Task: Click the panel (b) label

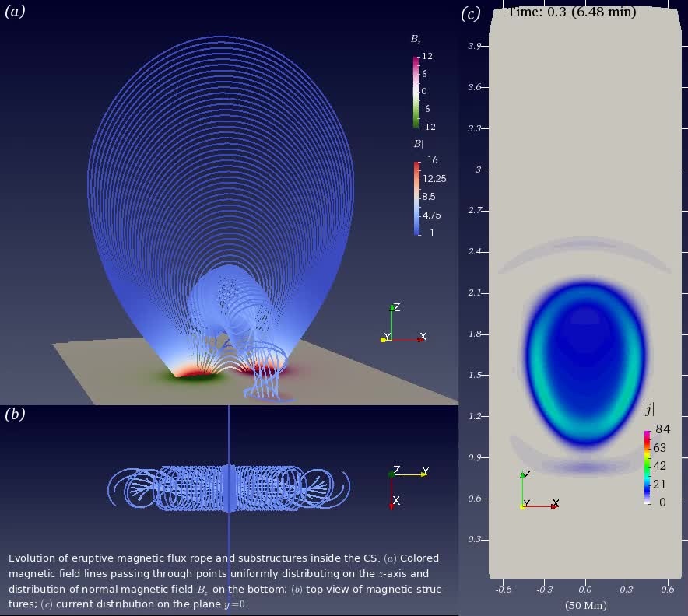Action: [x=15, y=414]
